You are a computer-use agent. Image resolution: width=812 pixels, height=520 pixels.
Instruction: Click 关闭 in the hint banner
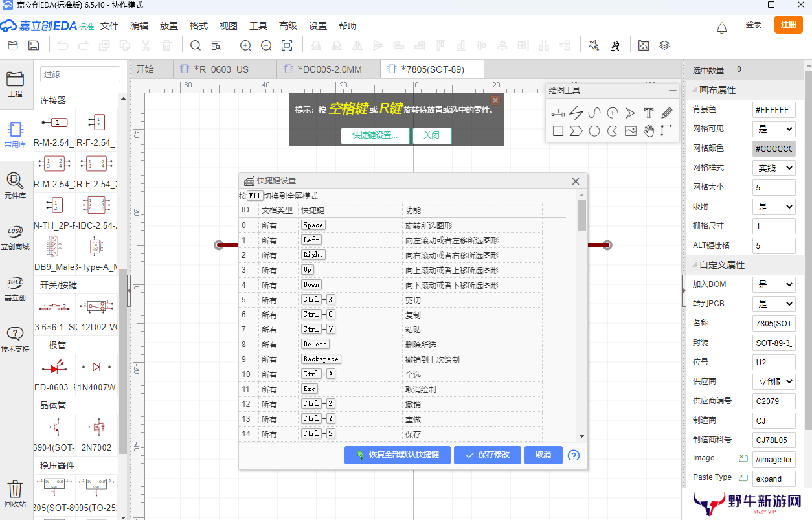432,135
